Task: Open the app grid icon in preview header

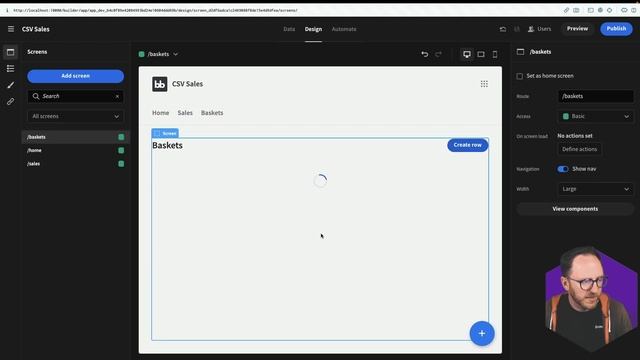Action: pyautogui.click(x=484, y=84)
